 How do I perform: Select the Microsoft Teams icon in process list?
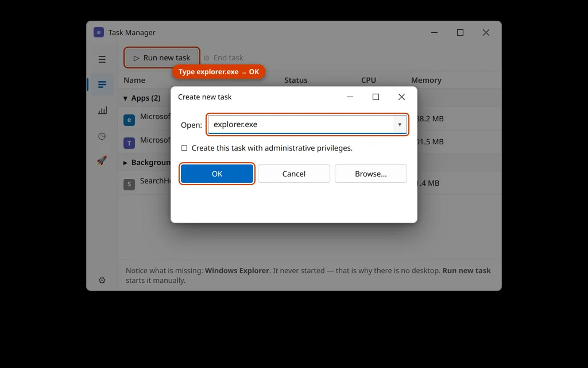tap(129, 143)
